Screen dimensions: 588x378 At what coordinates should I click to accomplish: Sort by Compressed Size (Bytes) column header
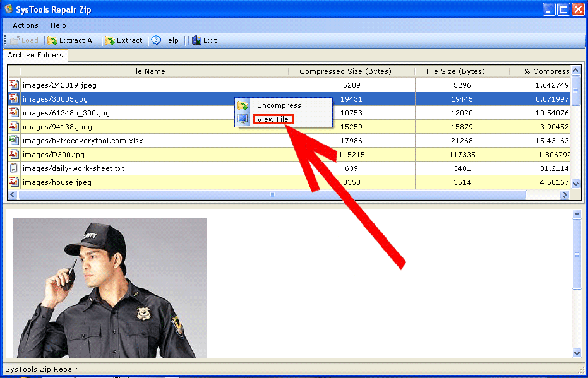tap(345, 71)
